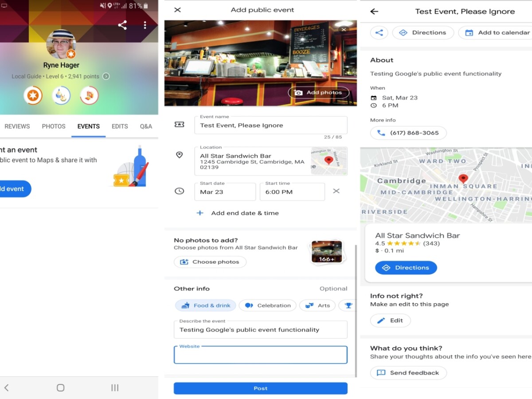
Task: Tap the Add to calendar chip
Action: (x=497, y=32)
